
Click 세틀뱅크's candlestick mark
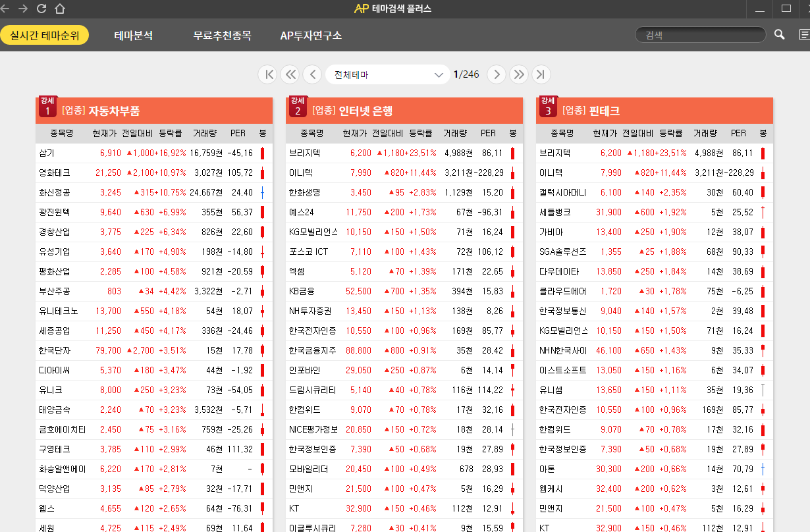point(763,213)
